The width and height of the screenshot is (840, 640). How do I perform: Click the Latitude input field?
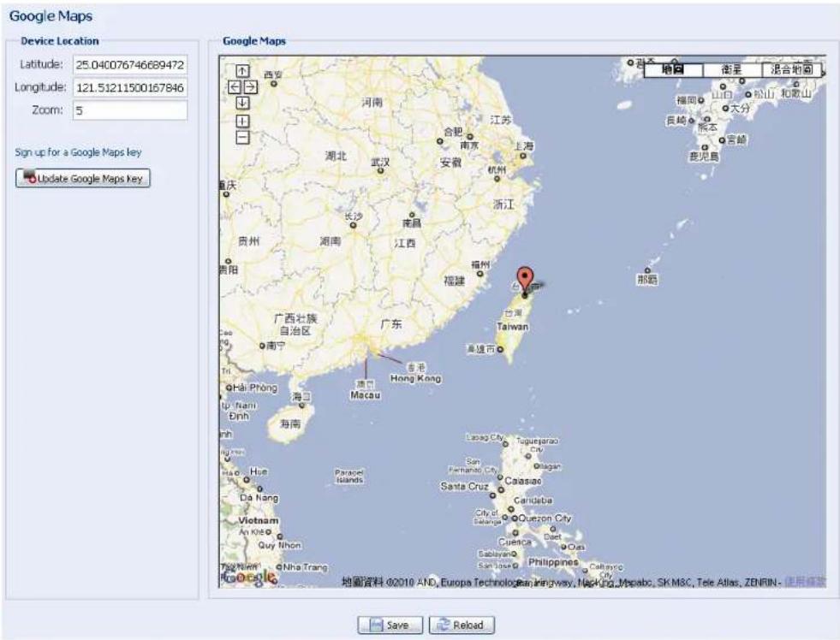click(130, 65)
